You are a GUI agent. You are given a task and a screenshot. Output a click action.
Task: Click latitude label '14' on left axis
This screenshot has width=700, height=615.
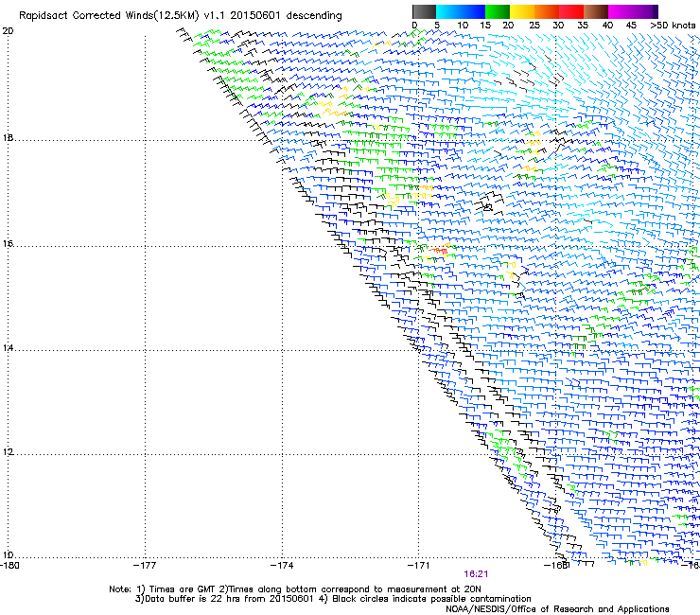[x=8, y=348]
